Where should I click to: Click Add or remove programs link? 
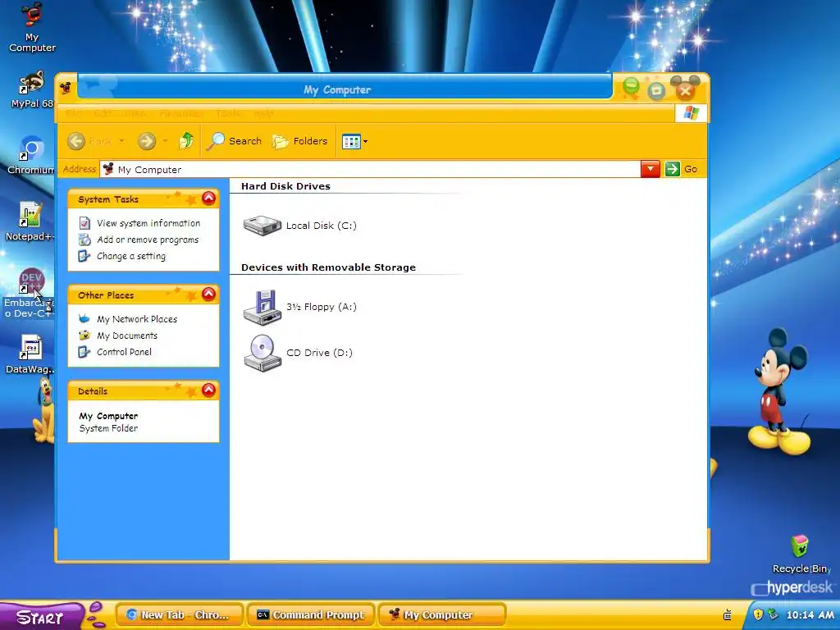[x=148, y=240]
